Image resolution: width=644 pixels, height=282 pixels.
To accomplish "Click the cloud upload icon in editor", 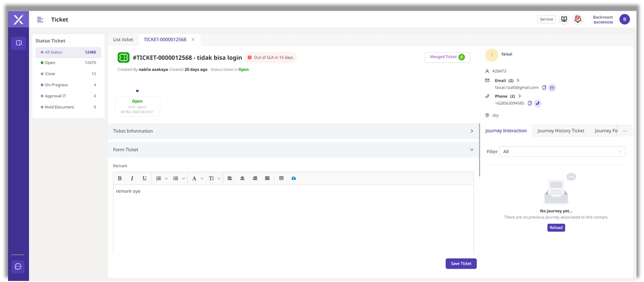I will [x=294, y=178].
